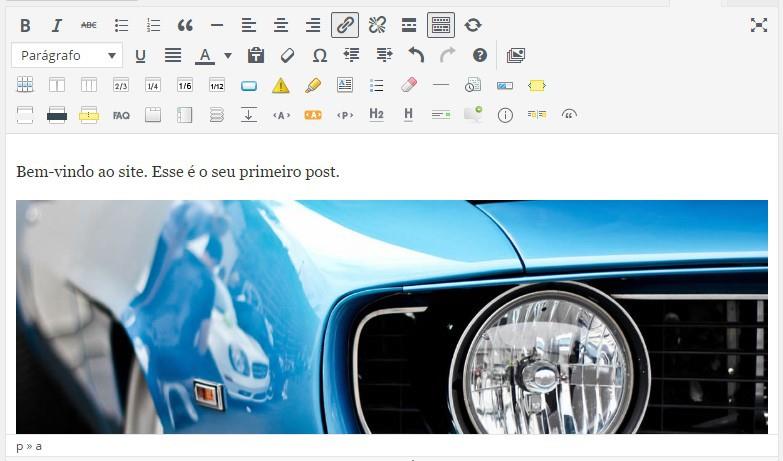Insert 2/3 column shortcode
Screen dimensions: 783x461
tap(121, 85)
